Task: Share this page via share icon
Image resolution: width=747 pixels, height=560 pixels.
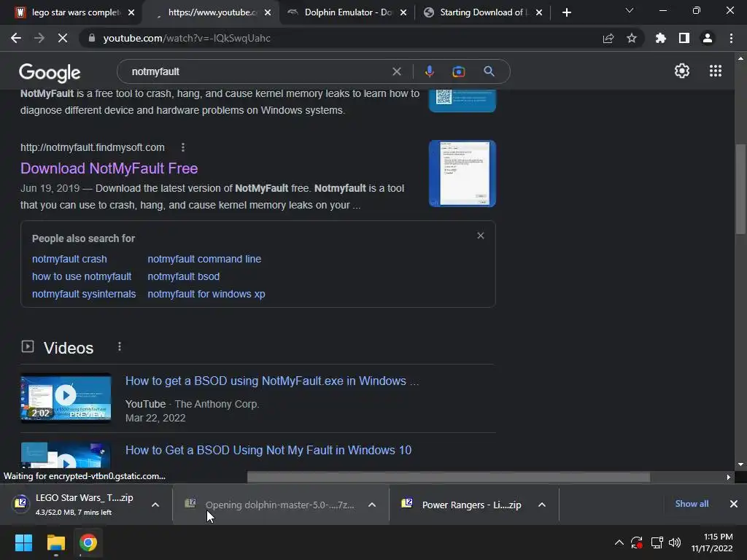Action: 608,38
